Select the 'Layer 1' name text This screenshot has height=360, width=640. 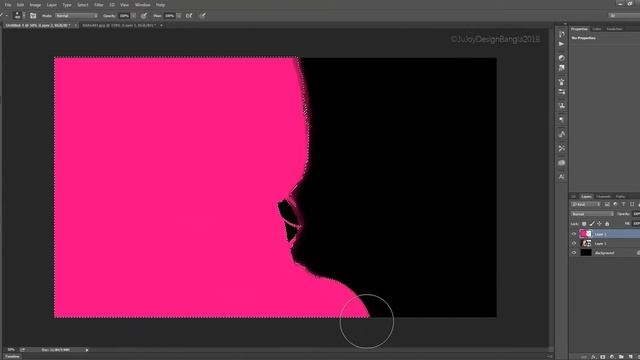600,244
